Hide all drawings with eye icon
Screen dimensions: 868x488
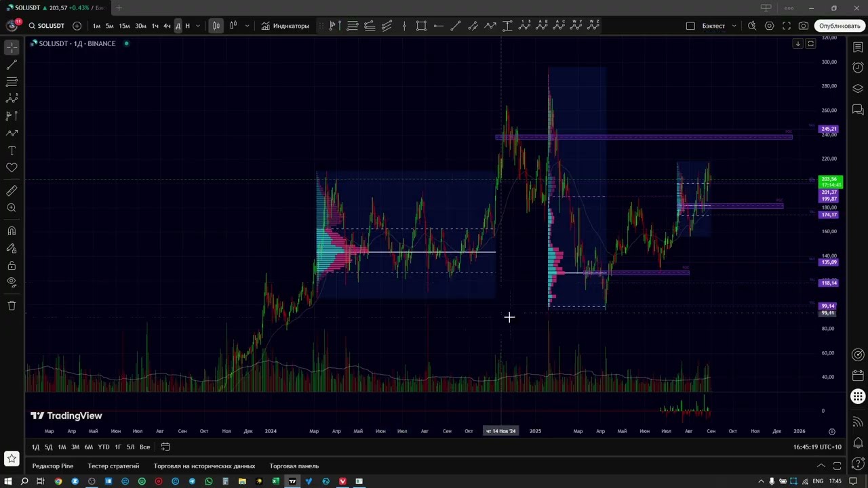click(x=12, y=282)
